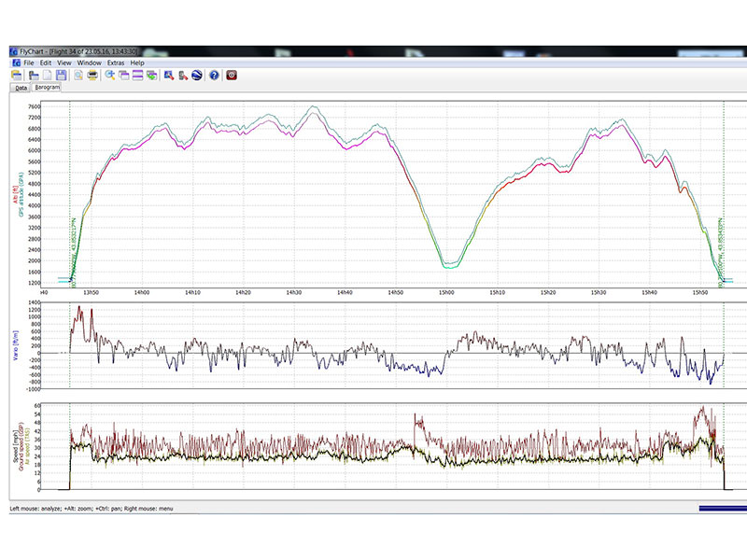The height and width of the screenshot is (560, 747).
Task: Open the View menu
Action: coord(64,63)
